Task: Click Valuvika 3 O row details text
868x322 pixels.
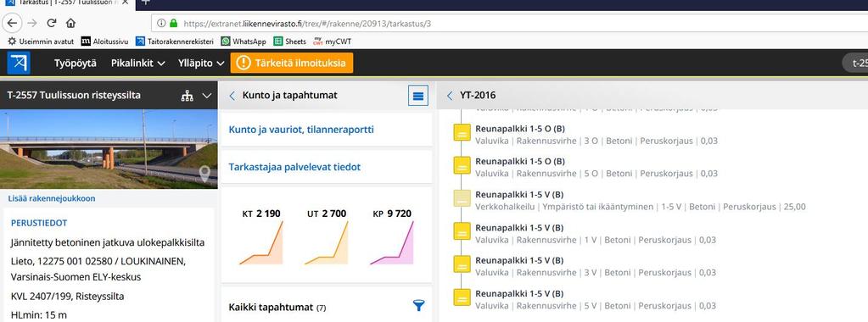Action: 596,141
